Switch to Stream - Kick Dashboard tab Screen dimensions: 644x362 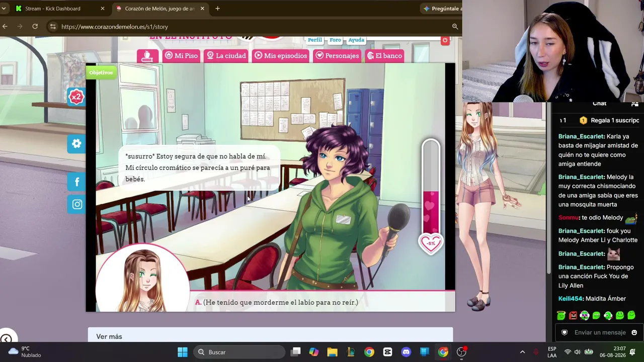click(x=59, y=9)
